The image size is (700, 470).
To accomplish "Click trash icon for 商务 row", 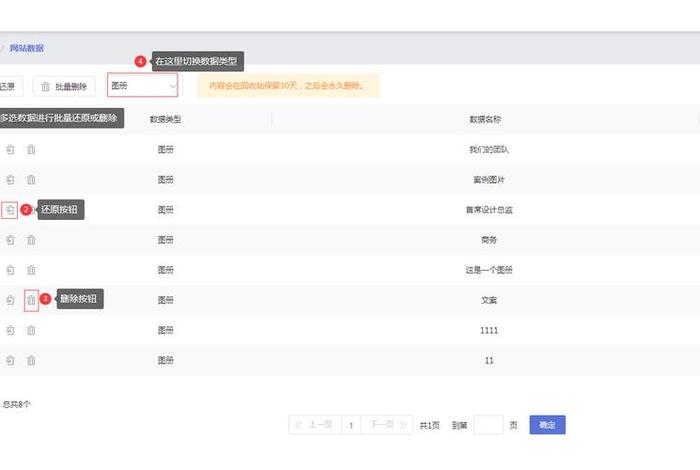I will click(x=31, y=240).
